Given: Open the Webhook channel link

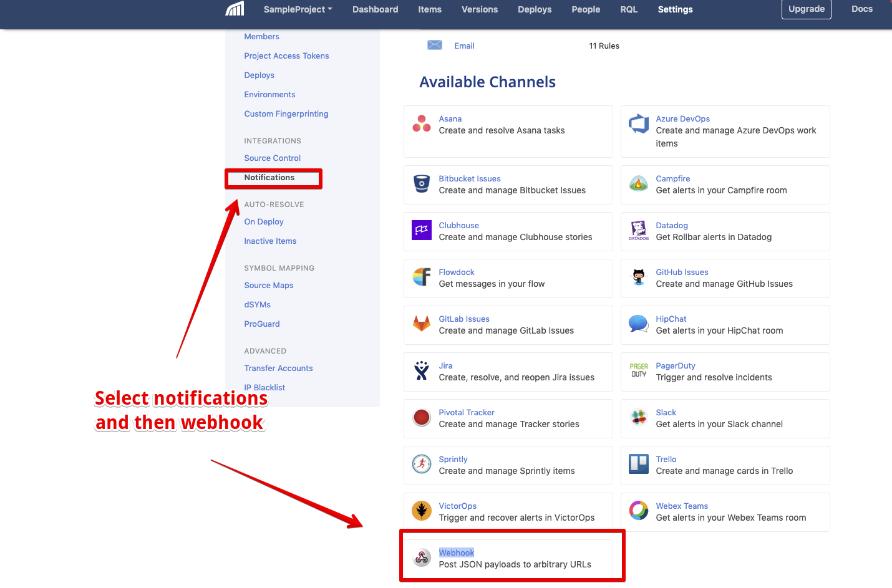Looking at the screenshot, I should [456, 553].
